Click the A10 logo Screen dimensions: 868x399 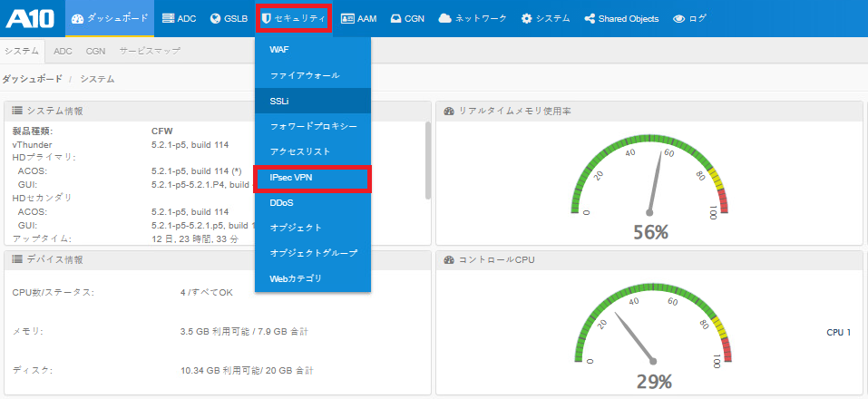[31, 18]
